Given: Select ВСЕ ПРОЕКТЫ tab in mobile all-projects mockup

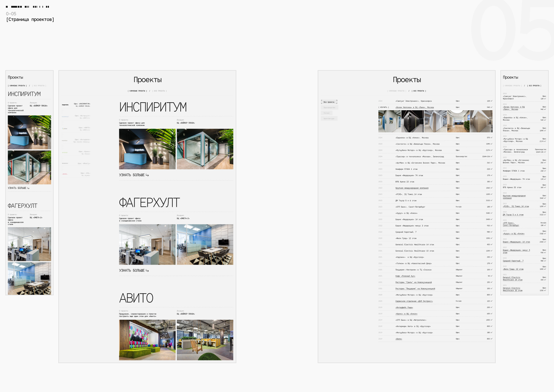Looking at the screenshot, I should coord(534,86).
